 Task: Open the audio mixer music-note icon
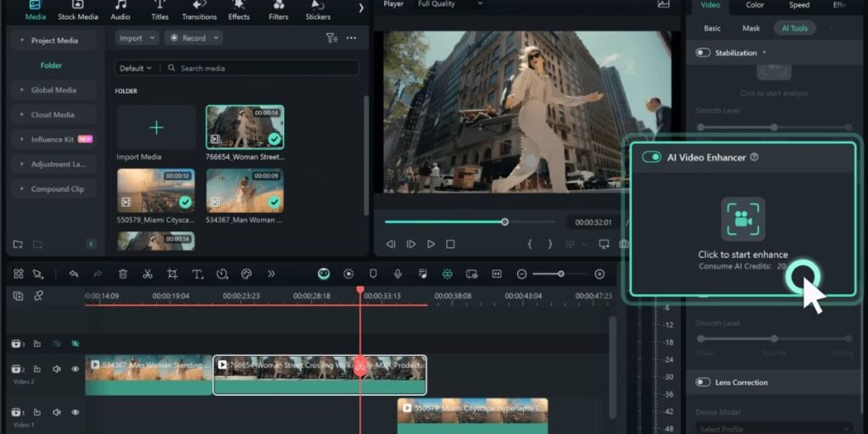(422, 274)
